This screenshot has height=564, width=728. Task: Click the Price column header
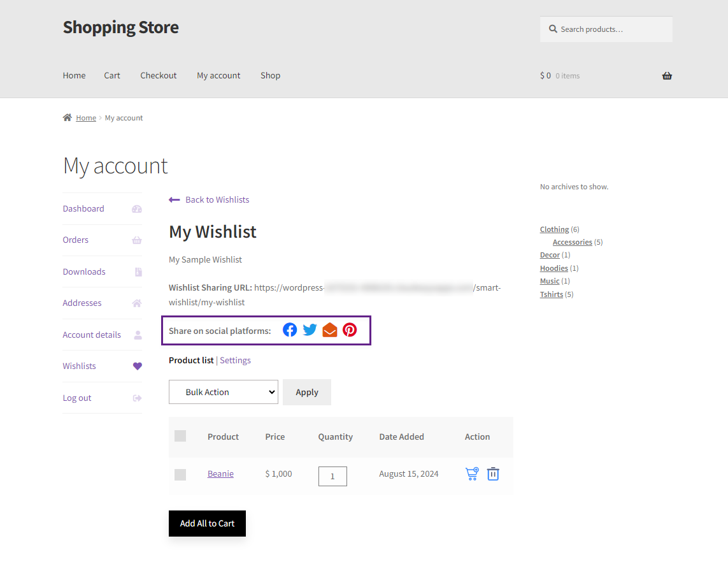(x=275, y=437)
